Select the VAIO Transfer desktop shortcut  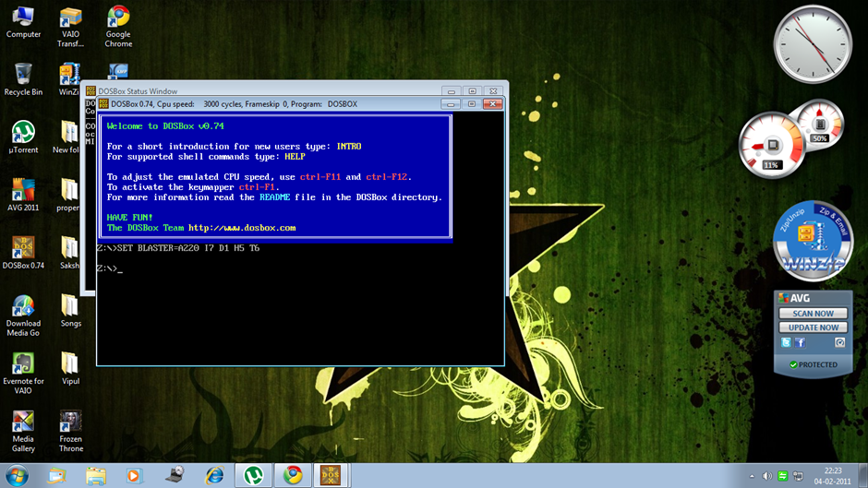(70, 27)
